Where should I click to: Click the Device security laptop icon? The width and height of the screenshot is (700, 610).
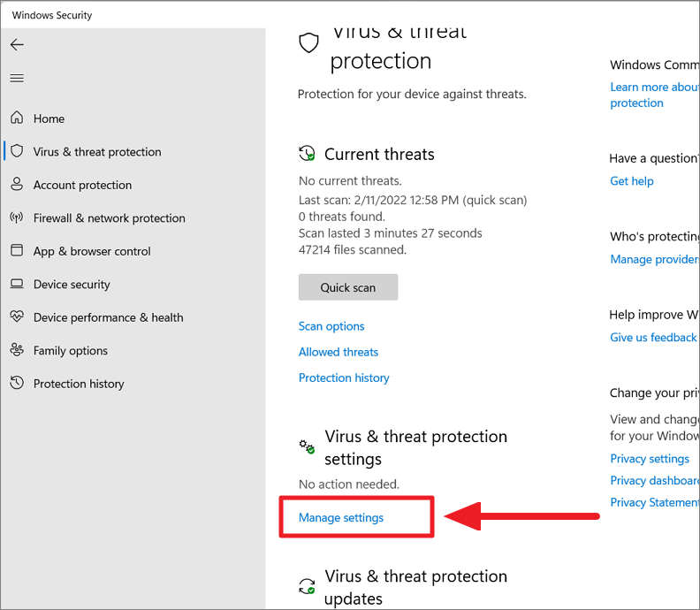pyautogui.click(x=17, y=284)
